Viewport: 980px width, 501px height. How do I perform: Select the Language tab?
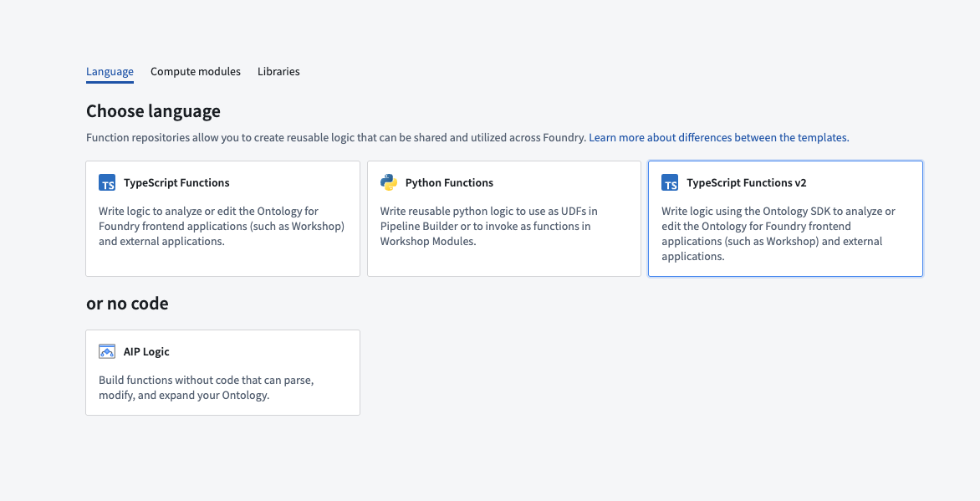point(110,71)
